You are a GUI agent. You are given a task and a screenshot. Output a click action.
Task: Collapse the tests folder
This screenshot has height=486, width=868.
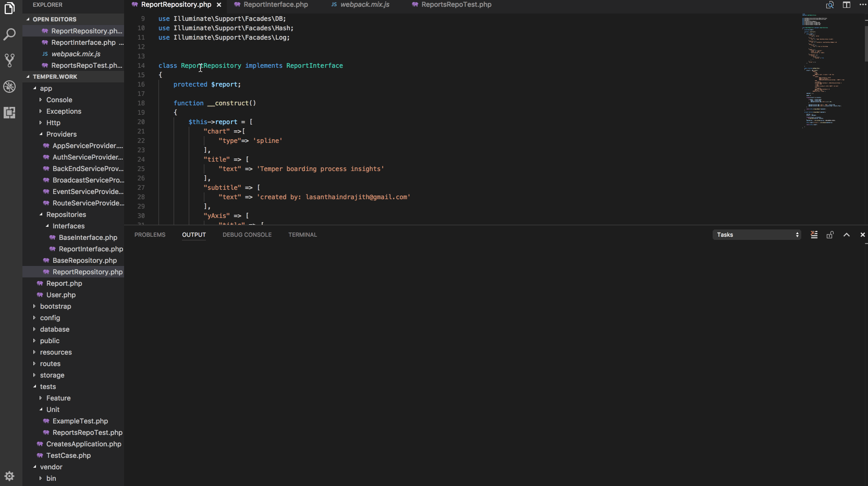[73, 387]
